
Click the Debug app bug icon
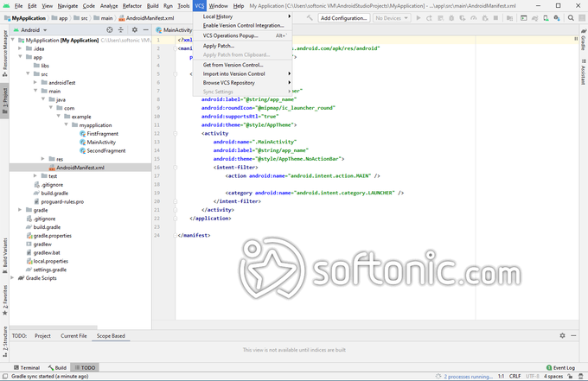tap(451, 18)
